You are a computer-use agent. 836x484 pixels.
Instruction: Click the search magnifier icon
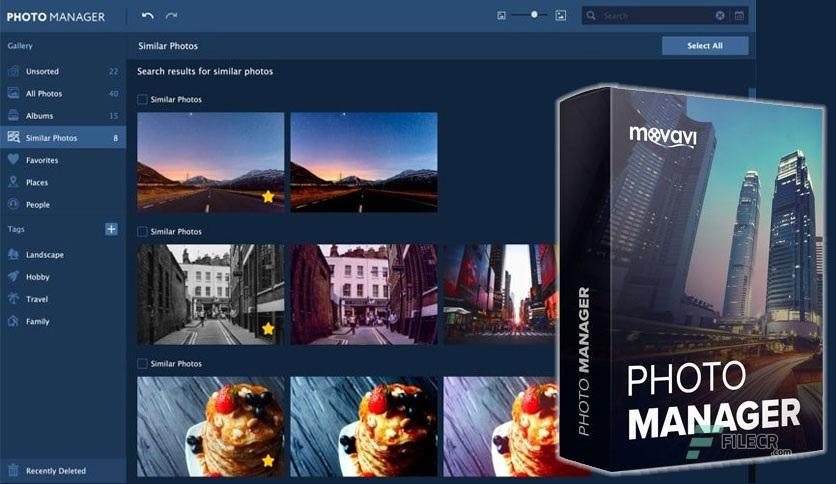click(591, 16)
